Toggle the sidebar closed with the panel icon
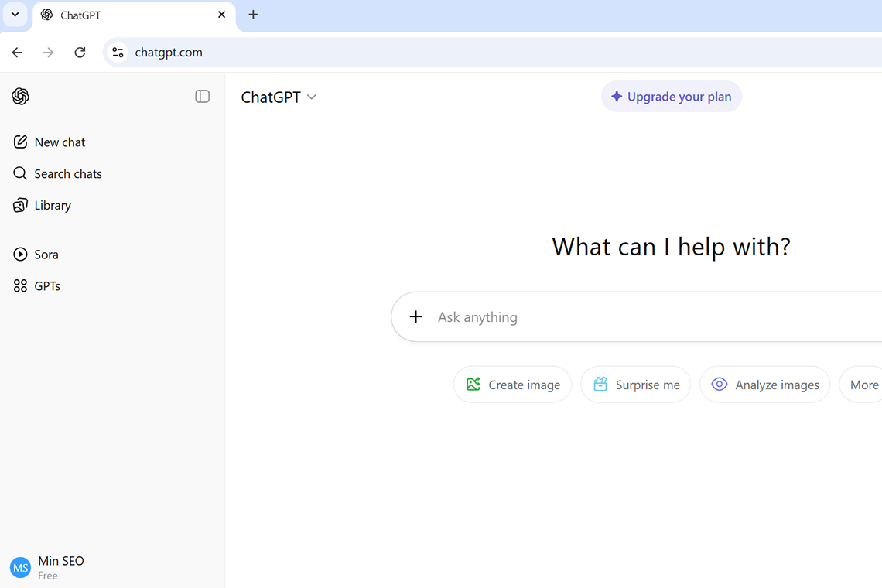This screenshot has height=588, width=882. (x=202, y=97)
